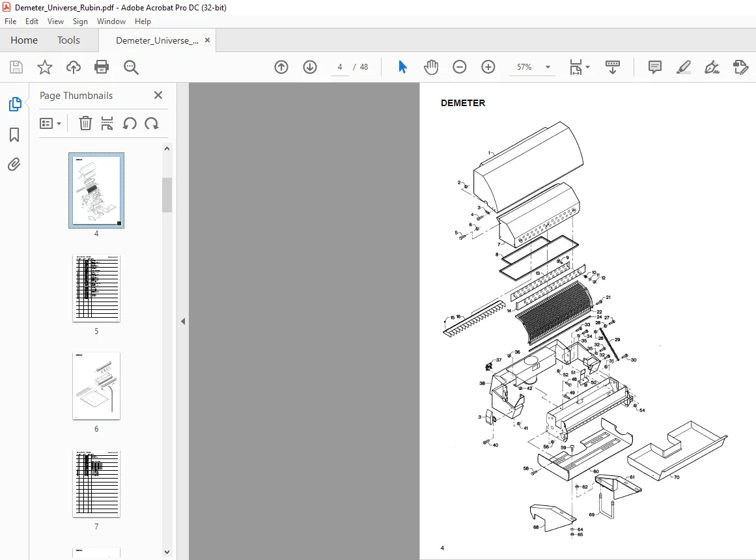The width and height of the screenshot is (756, 560).
Task: Close the Demeter_Universe document tab
Action: tap(207, 40)
